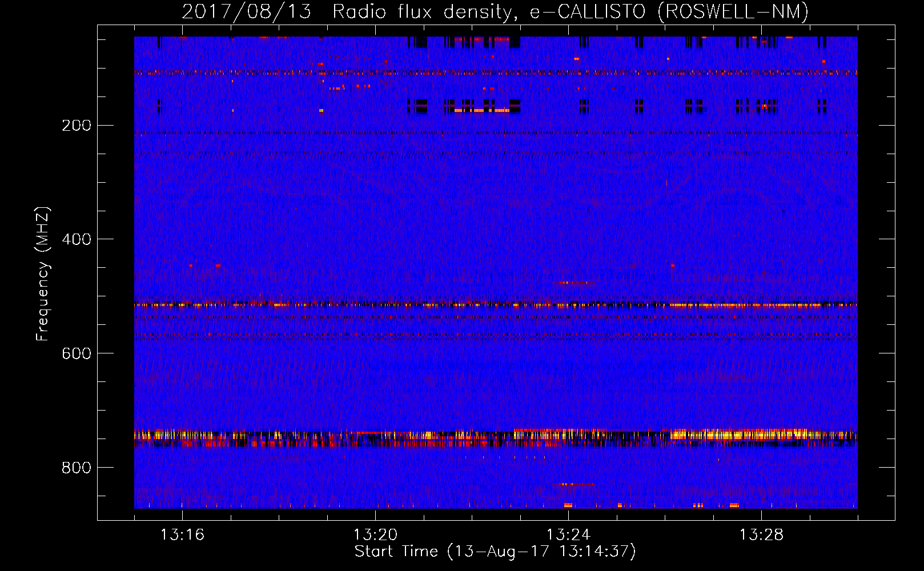The height and width of the screenshot is (571, 924).
Task: Click the 400 frequency tick label
Action: pyautogui.click(x=77, y=239)
